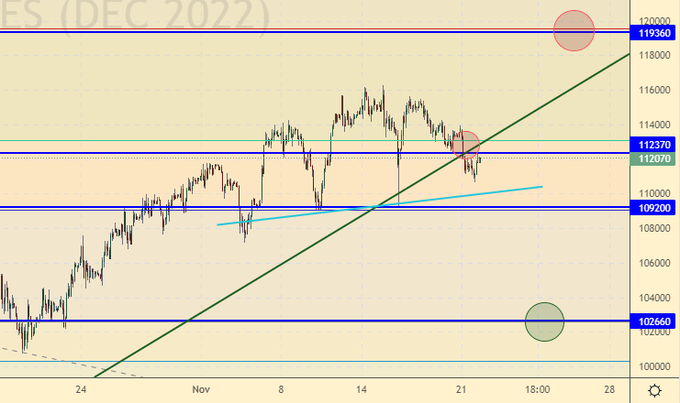Open chart settings gear icon
The width and height of the screenshot is (680, 403).
click(x=654, y=389)
